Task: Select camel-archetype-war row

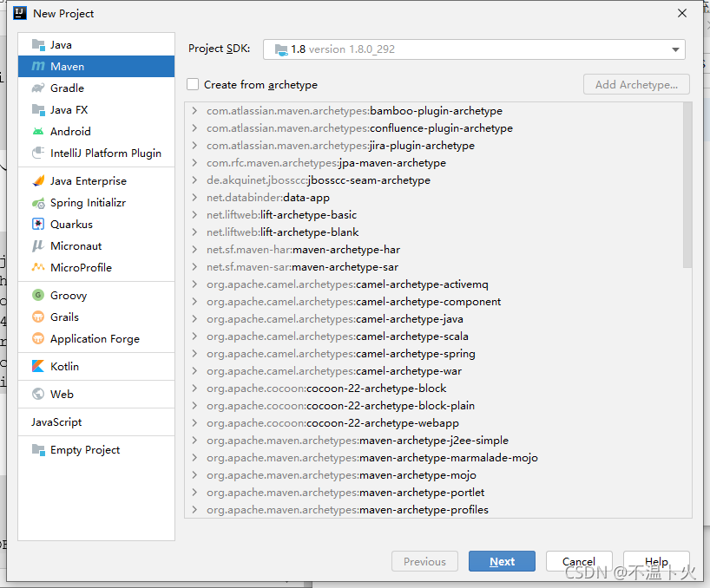Action: pos(434,371)
